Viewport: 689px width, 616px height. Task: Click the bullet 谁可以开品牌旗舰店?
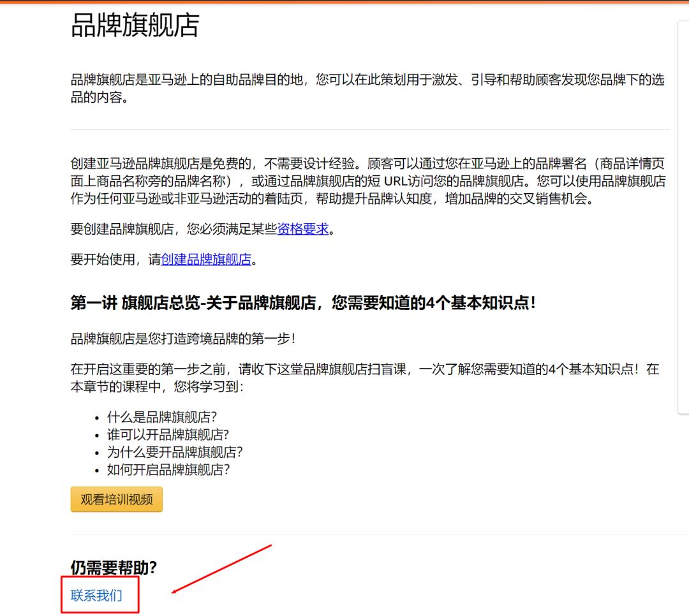tap(168, 434)
